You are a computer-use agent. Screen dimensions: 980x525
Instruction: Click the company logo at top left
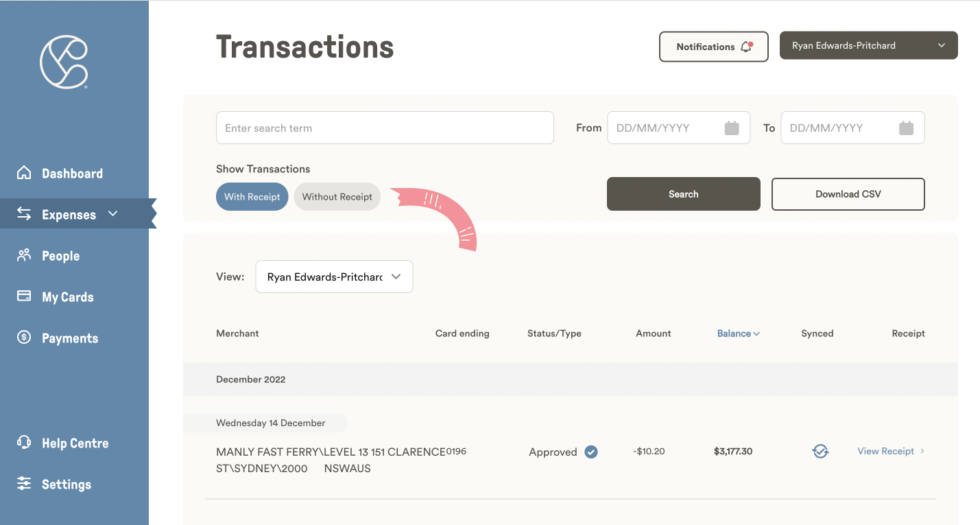(64, 62)
